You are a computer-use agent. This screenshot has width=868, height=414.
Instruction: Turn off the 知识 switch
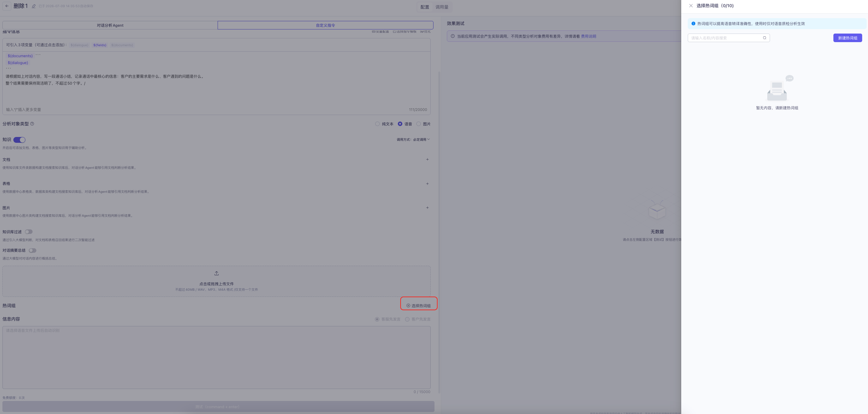(x=20, y=140)
